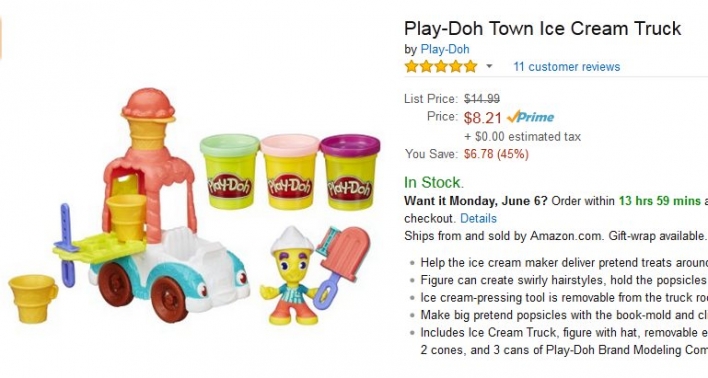The width and height of the screenshot is (708, 378).
Task: Open the shipping Details link
Action: (x=478, y=219)
